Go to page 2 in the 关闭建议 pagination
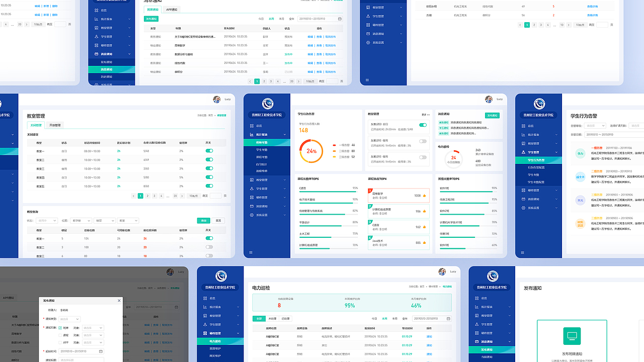Screen dimensions: 644x362 [147, 196]
